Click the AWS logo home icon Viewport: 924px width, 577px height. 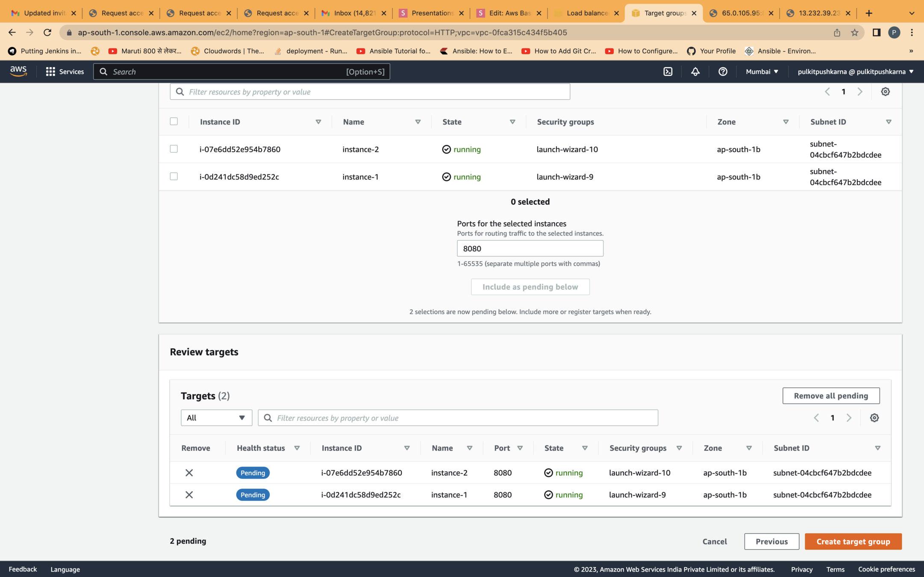18,71
